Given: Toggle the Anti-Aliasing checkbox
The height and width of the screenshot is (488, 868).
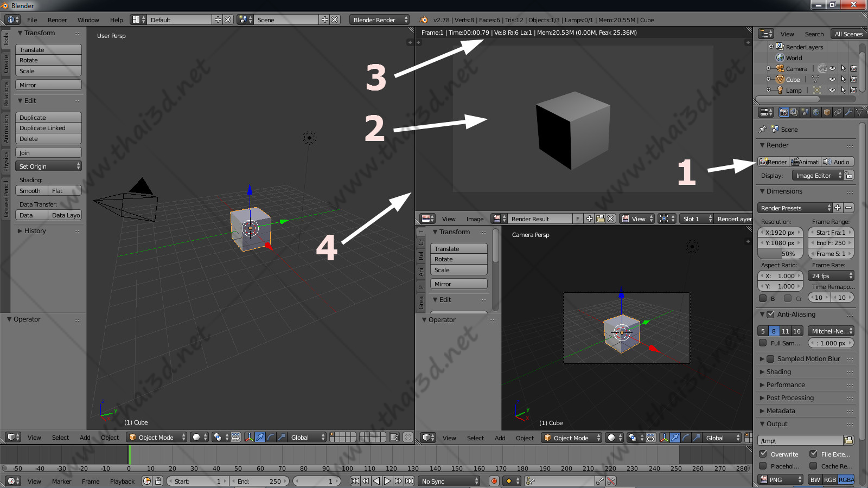Looking at the screenshot, I should point(770,314).
